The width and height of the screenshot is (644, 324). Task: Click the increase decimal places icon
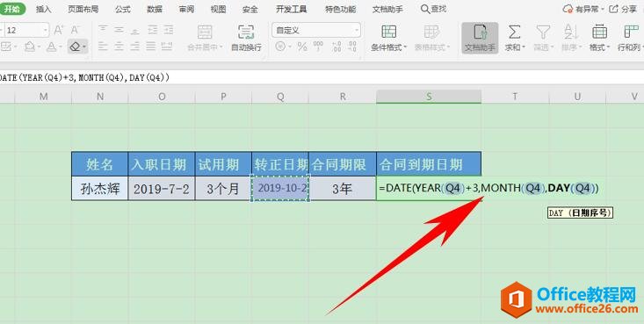tap(336, 47)
